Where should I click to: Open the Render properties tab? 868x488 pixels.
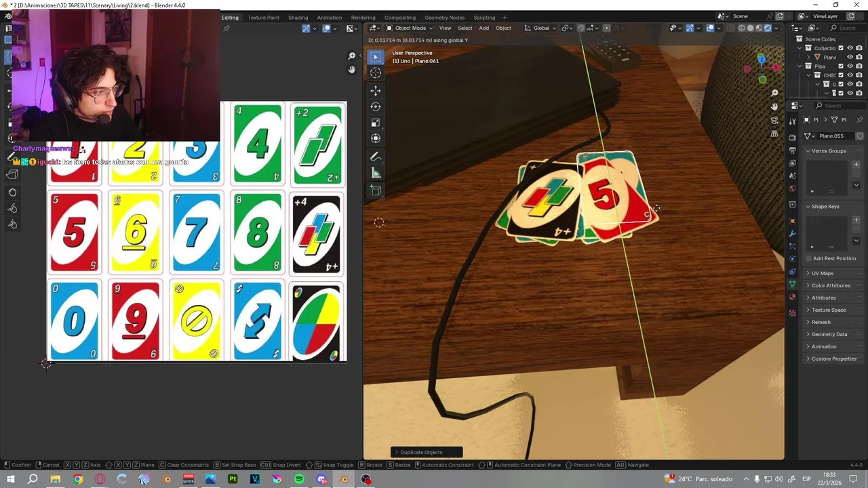[x=792, y=138]
